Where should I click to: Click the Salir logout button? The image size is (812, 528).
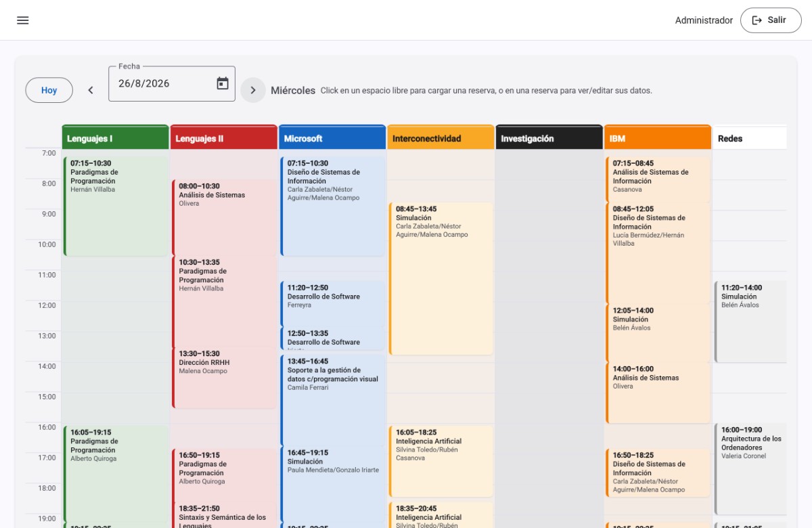point(771,20)
